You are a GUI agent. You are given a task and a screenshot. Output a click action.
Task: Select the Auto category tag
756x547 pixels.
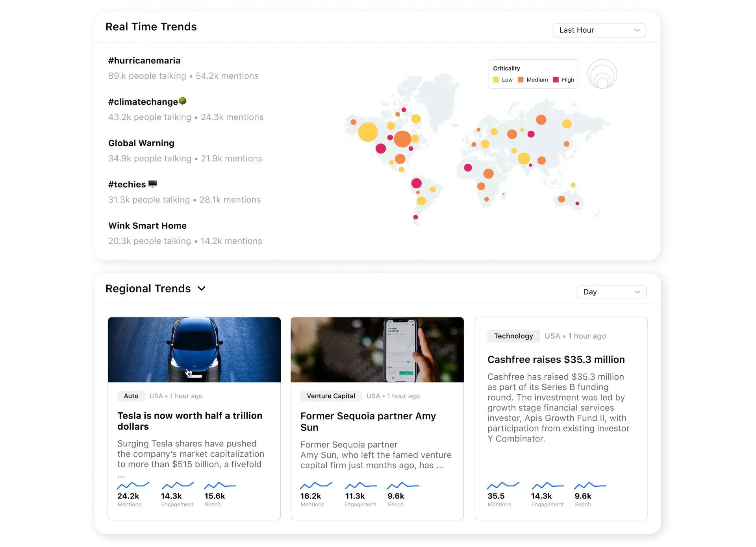coord(131,396)
